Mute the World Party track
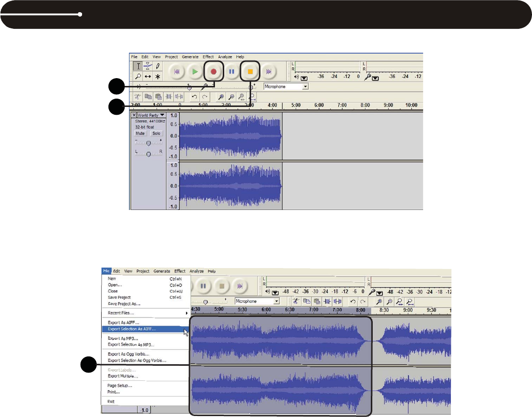This screenshot has height=417, width=532. click(140, 133)
